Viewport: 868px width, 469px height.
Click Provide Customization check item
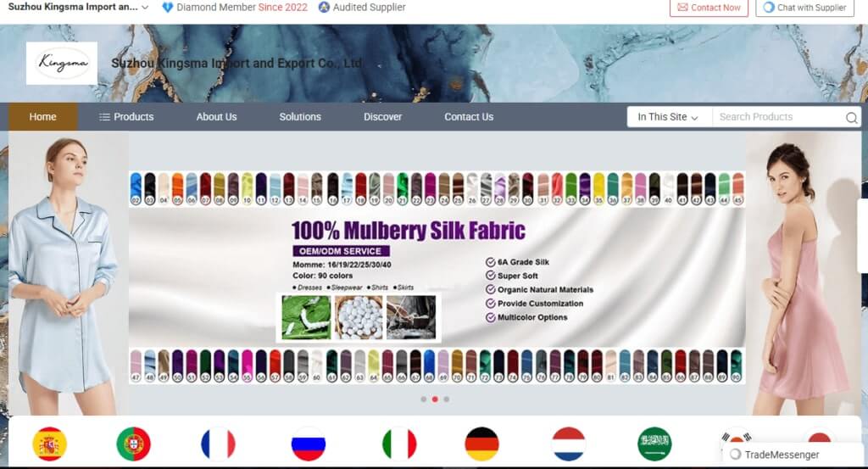(x=535, y=304)
